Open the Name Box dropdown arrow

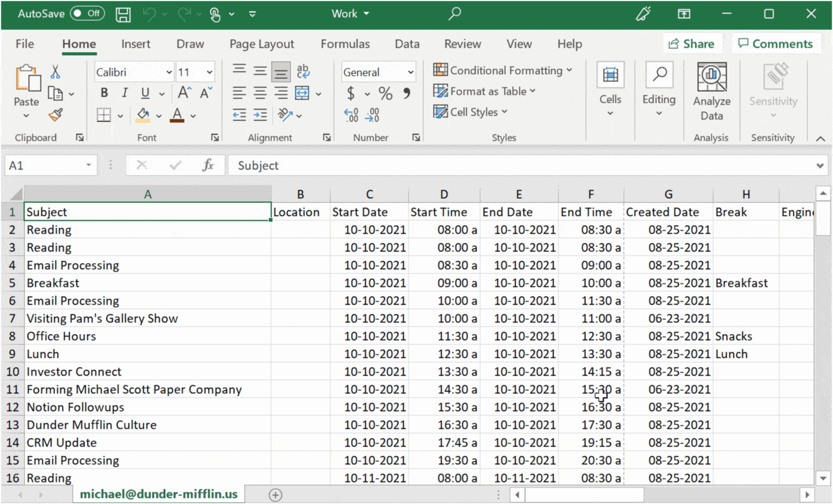pos(89,166)
